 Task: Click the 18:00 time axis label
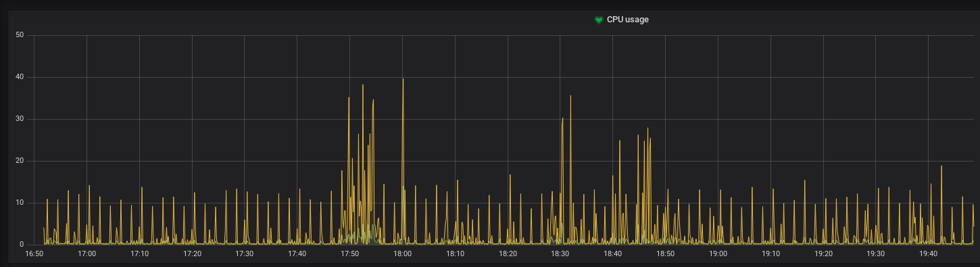pyautogui.click(x=403, y=253)
